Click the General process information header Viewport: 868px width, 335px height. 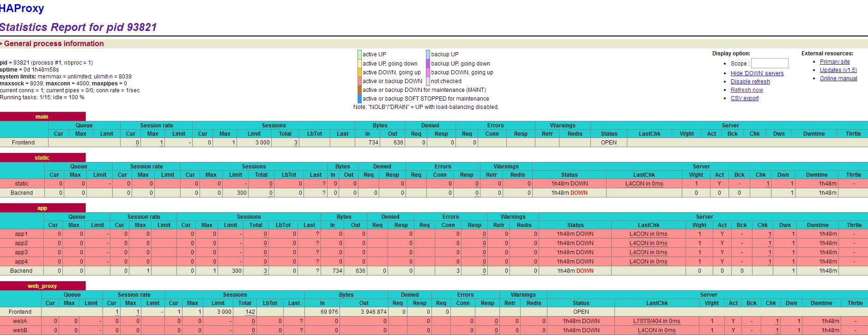[54, 44]
